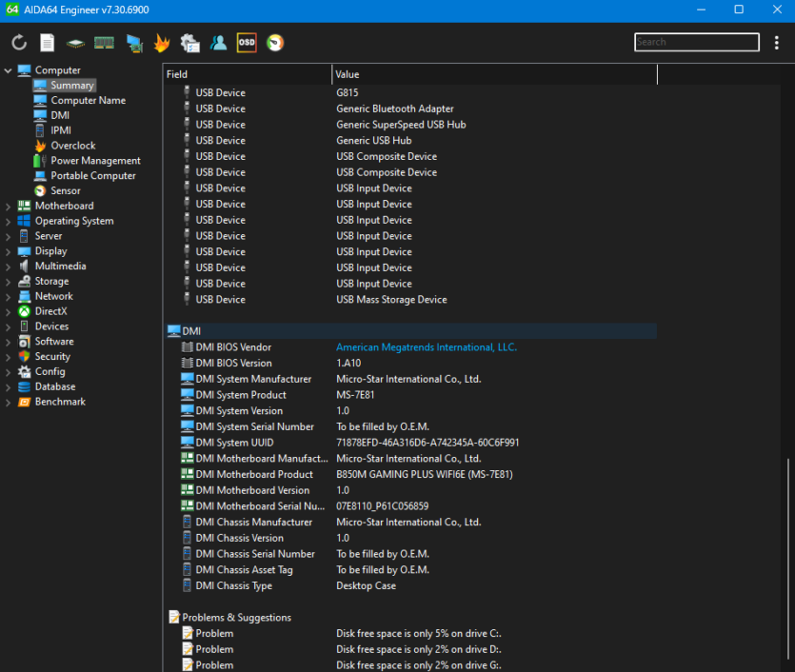
Task: Click the DirectX Xbox icon
Action: (x=24, y=311)
